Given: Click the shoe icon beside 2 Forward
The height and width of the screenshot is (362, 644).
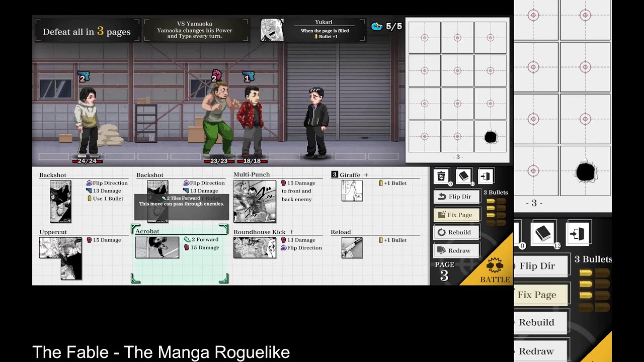Looking at the screenshot, I should click(187, 240).
